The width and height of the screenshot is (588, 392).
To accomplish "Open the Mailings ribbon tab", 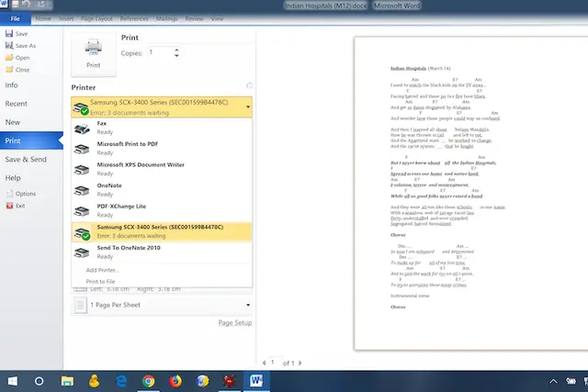I will [166, 18].
